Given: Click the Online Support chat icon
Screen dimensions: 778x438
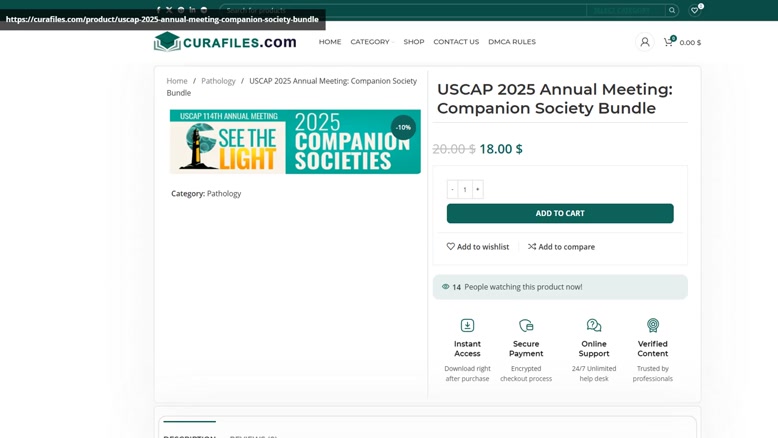Looking at the screenshot, I should [x=594, y=325].
